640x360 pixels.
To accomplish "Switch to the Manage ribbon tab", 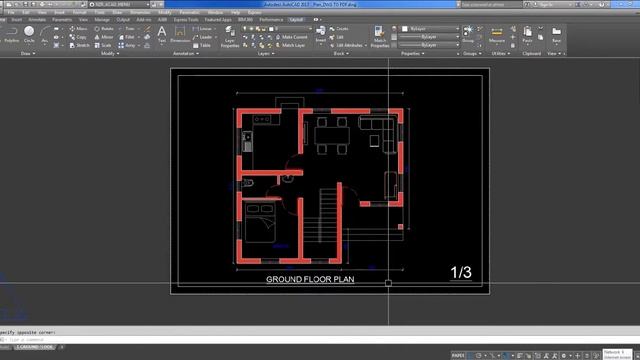I will coord(102,20).
